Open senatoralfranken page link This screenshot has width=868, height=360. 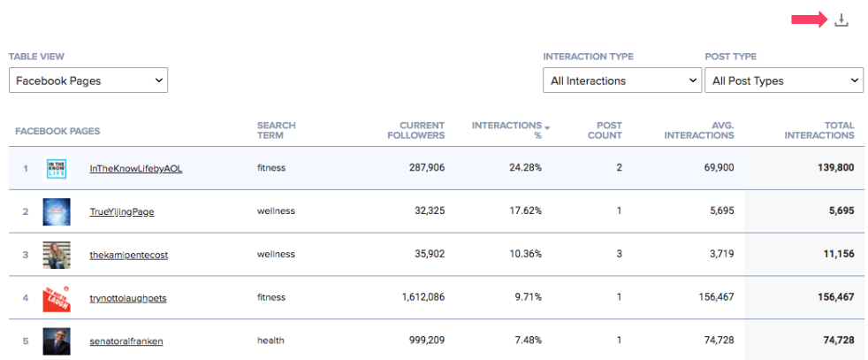(x=126, y=341)
